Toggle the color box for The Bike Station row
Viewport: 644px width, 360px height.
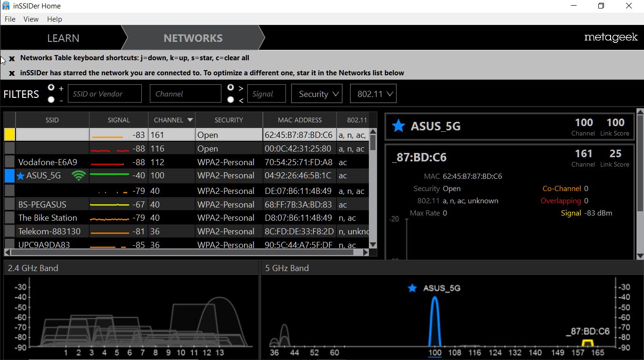click(x=9, y=218)
